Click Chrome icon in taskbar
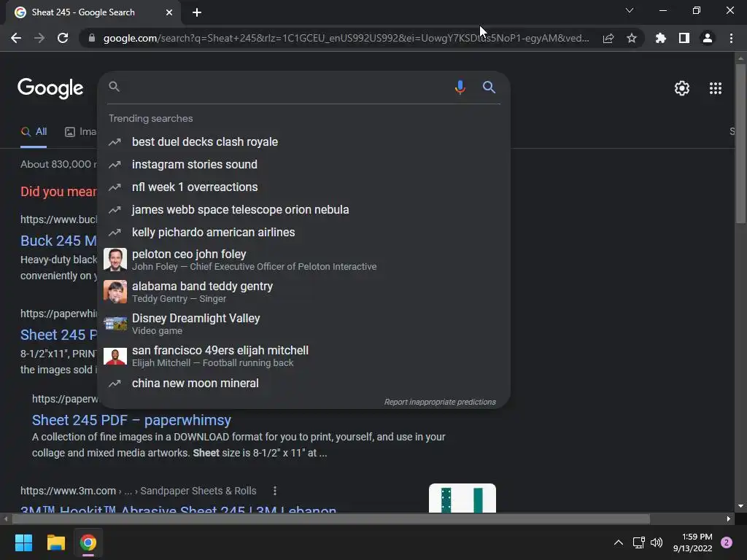Image resolution: width=747 pixels, height=560 pixels. [x=88, y=542]
